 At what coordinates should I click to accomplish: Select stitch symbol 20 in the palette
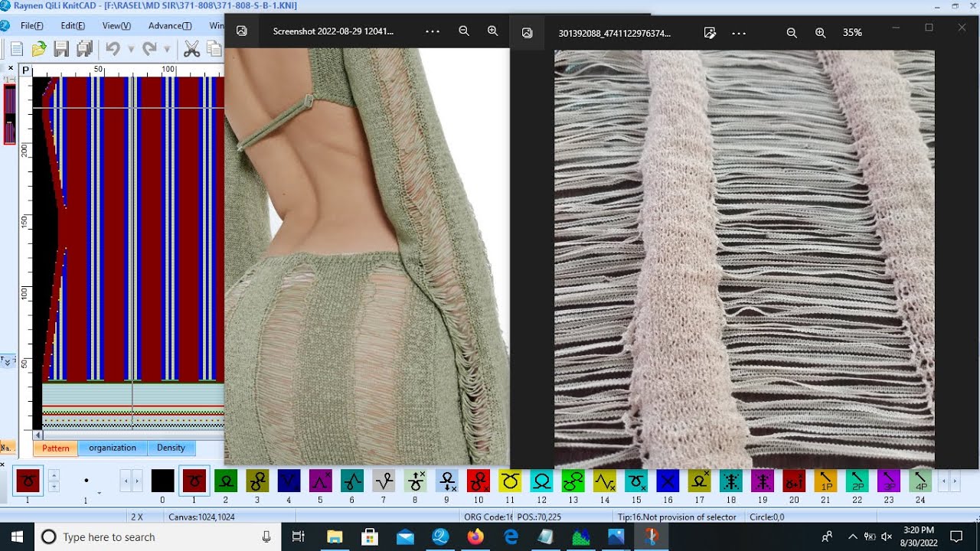point(794,481)
